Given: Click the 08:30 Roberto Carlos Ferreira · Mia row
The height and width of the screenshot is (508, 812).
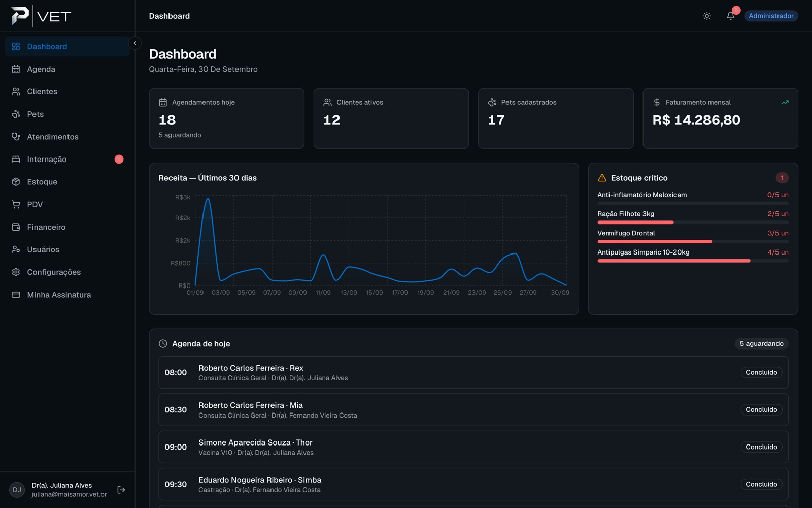Looking at the screenshot, I should (x=473, y=410).
